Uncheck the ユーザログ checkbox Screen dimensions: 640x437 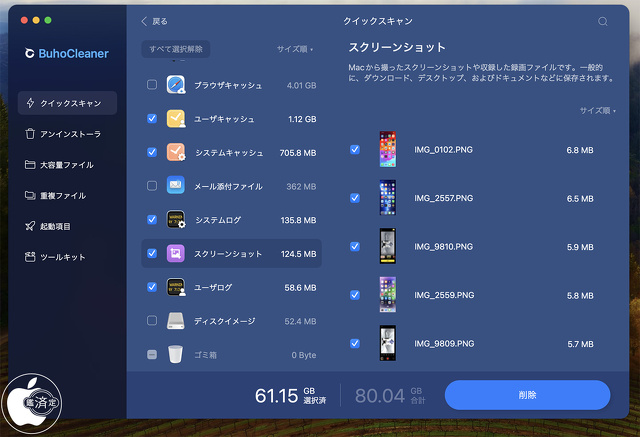tap(152, 287)
